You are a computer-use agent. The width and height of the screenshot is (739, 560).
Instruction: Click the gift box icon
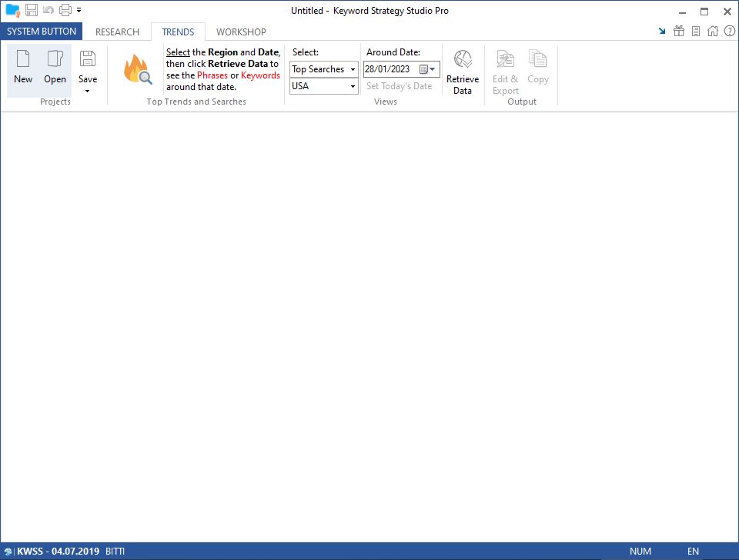(679, 31)
